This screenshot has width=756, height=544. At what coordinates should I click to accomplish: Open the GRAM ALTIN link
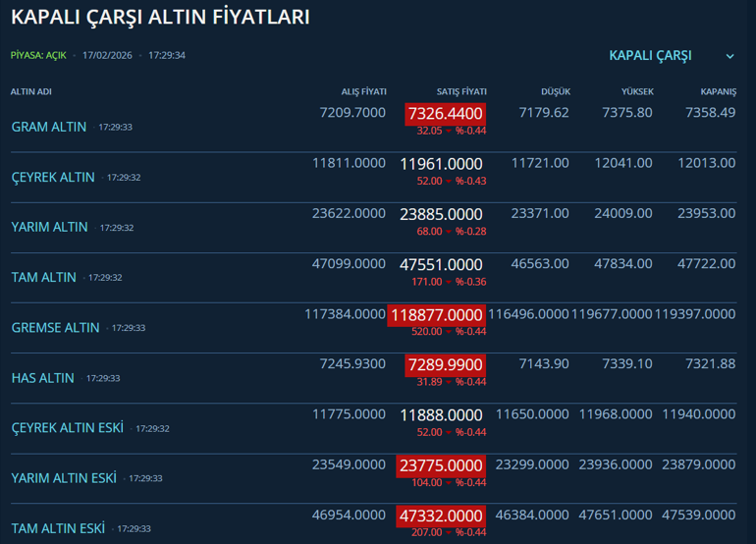point(49,128)
